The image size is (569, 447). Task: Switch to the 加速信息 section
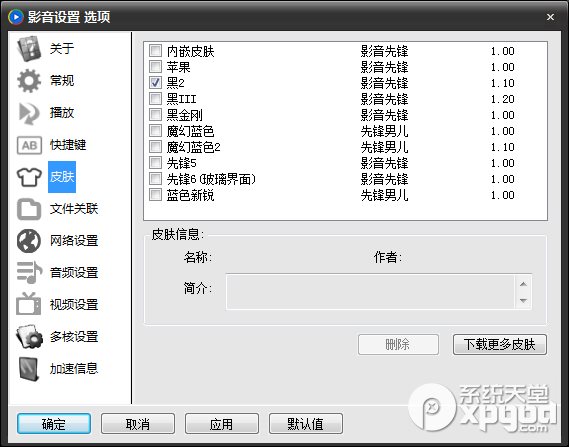(x=74, y=369)
